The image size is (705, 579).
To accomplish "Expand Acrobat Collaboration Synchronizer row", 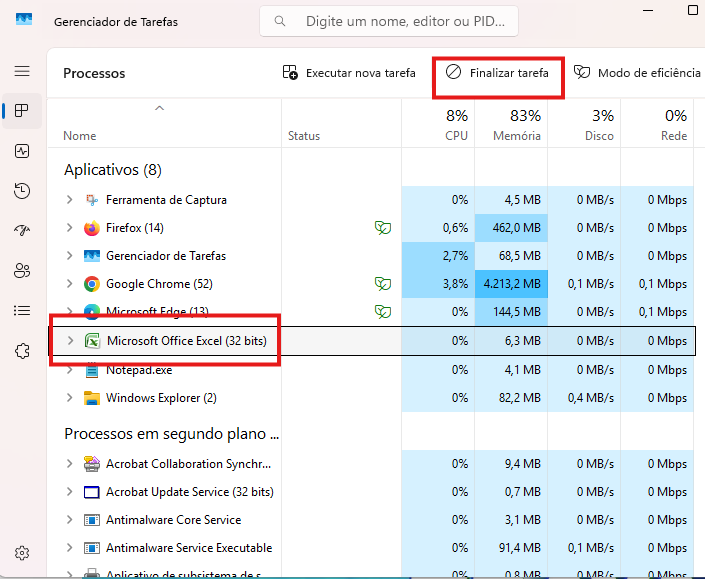I will pyautogui.click(x=70, y=464).
